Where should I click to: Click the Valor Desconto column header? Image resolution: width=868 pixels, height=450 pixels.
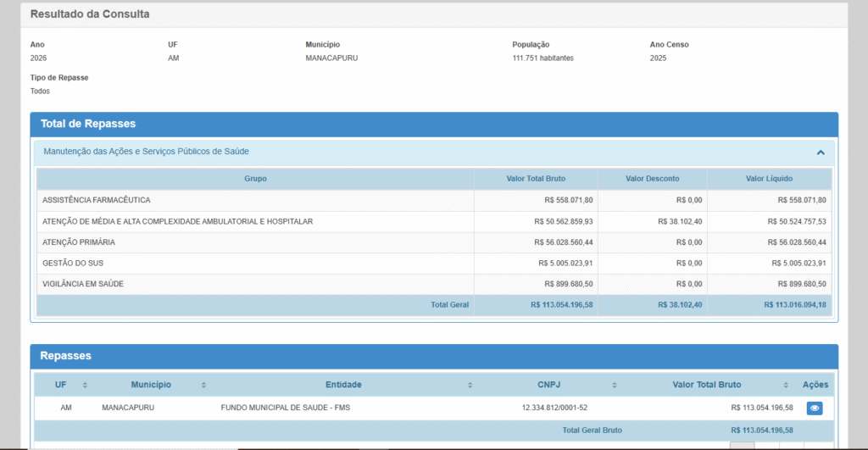coord(652,179)
